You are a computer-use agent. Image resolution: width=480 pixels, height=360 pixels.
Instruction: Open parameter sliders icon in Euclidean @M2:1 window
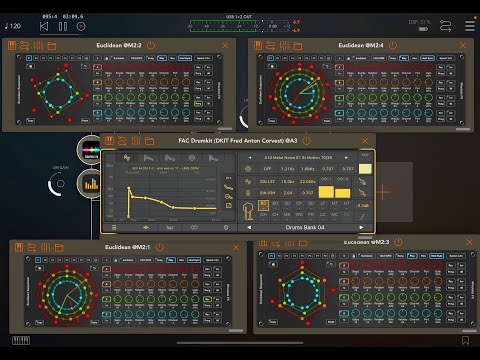click(x=46, y=247)
